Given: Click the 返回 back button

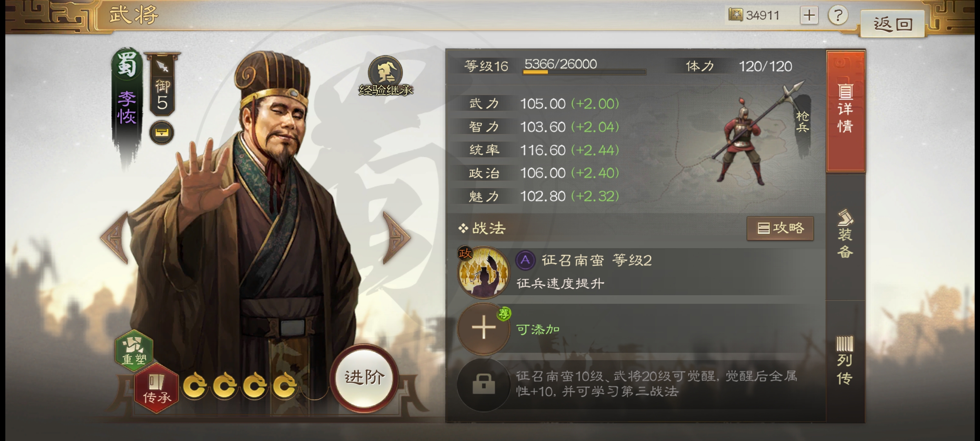Looking at the screenshot, I should tap(893, 24).
